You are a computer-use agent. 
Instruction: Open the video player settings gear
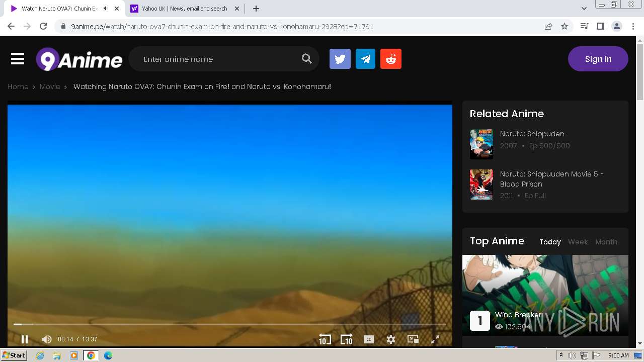click(391, 339)
